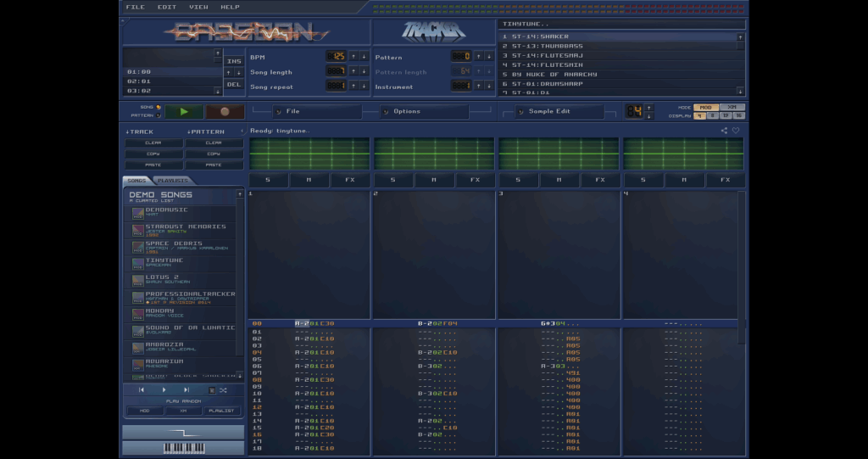Select Stardust Memories from demo songs
The width and height of the screenshot is (868, 459).
185,230
